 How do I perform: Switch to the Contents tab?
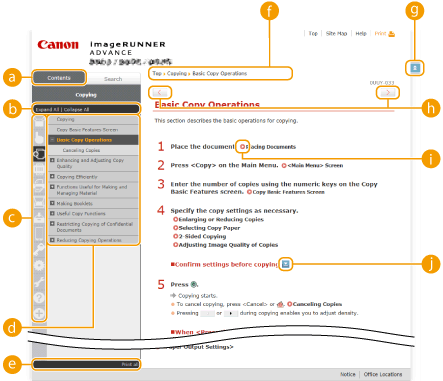tap(59, 78)
